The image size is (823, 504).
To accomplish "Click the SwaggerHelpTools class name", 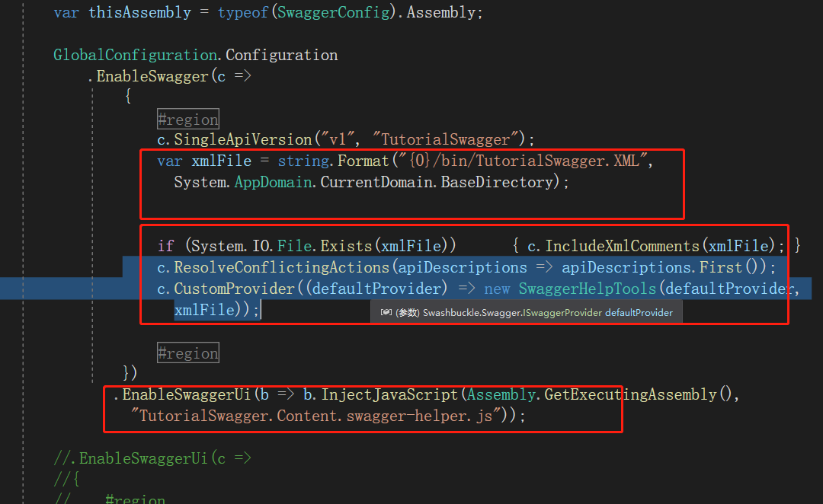I will (x=588, y=288).
